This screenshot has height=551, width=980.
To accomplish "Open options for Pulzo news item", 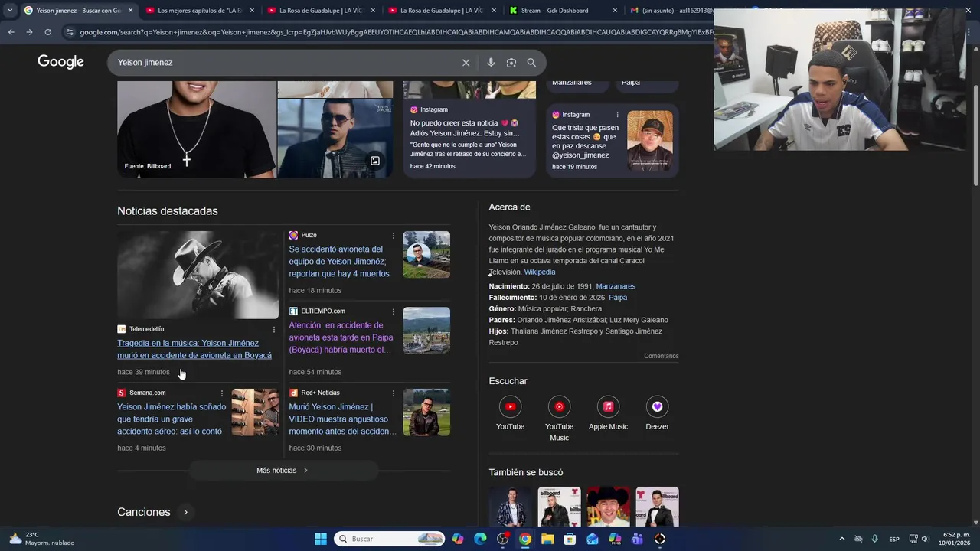I will [394, 236].
